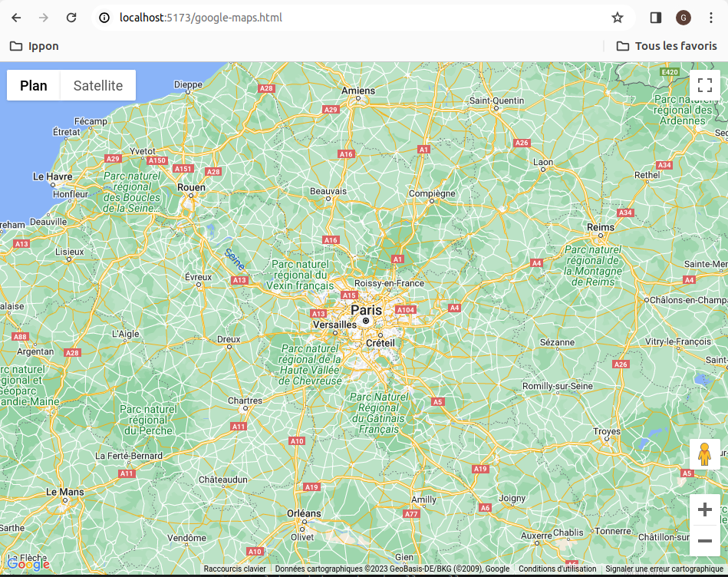Click the Pegman to enter Street View
728x577 pixels.
pyautogui.click(x=705, y=454)
